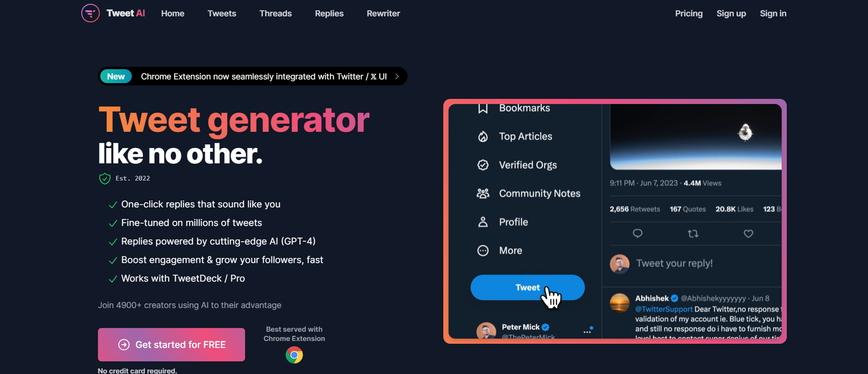
Task: Open the Threads menu item
Action: pos(276,14)
